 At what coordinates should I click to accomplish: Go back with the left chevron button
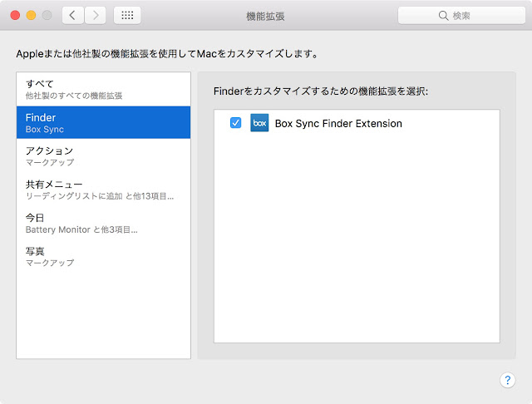coord(72,15)
